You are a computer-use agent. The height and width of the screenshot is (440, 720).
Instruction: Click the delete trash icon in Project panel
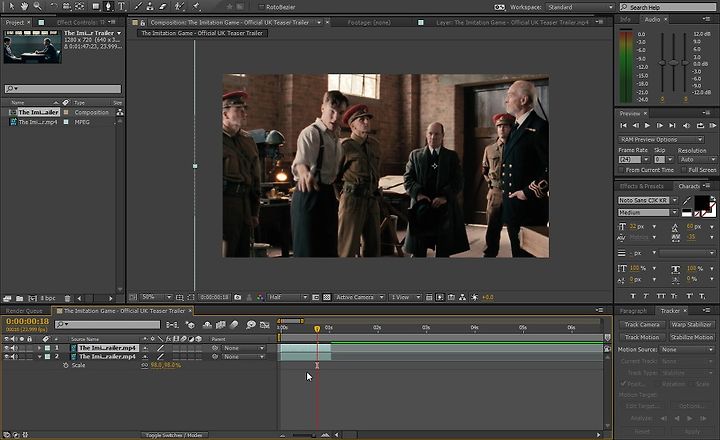point(68,298)
